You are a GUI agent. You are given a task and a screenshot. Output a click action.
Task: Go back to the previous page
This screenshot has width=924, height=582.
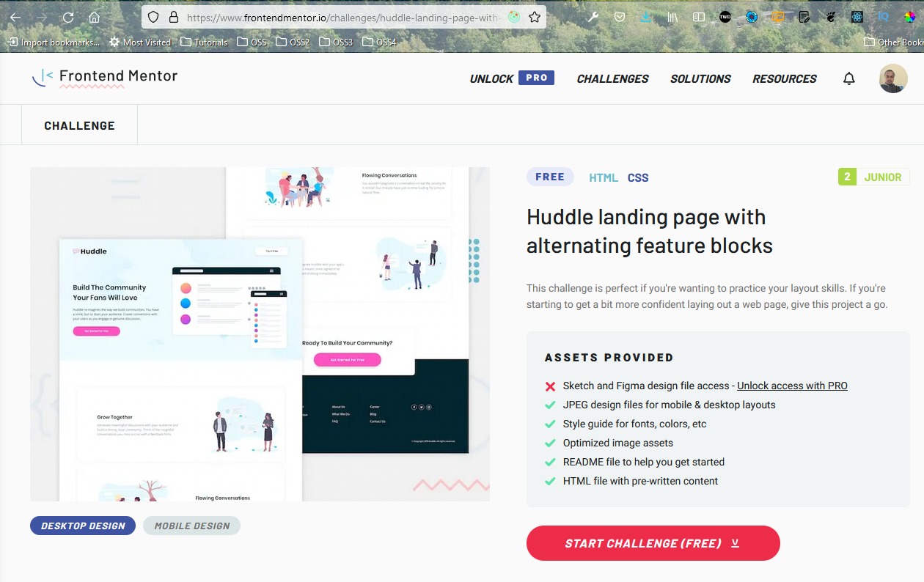click(15, 17)
